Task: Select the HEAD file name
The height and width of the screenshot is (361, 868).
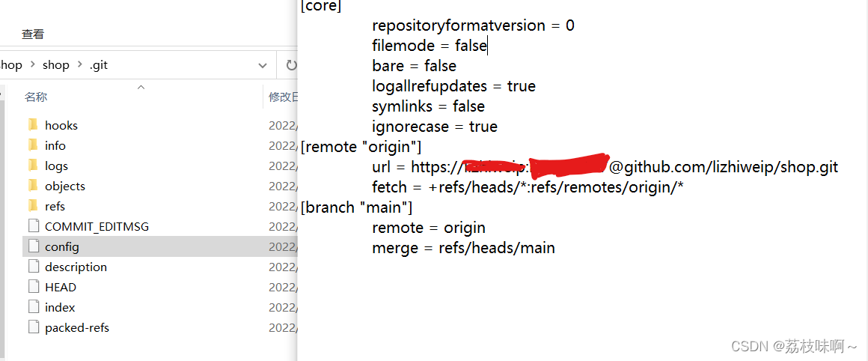Action: click(61, 287)
